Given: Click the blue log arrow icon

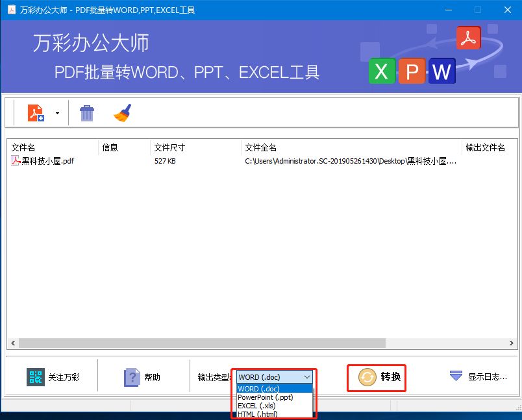Looking at the screenshot, I should tap(456, 376).
